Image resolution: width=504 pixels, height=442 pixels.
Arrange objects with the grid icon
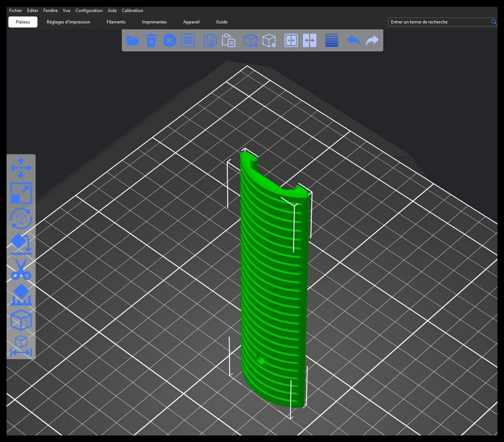188,41
